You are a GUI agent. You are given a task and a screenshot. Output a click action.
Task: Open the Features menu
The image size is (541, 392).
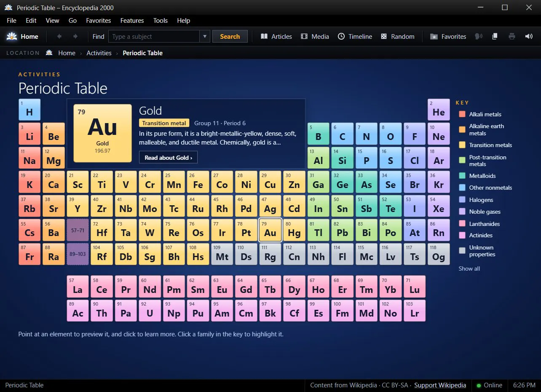coord(132,20)
